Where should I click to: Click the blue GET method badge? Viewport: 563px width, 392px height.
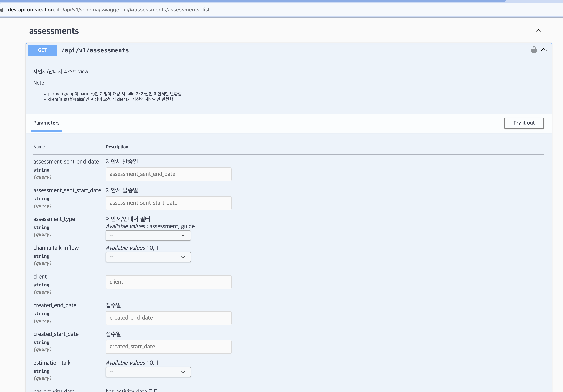tap(42, 50)
